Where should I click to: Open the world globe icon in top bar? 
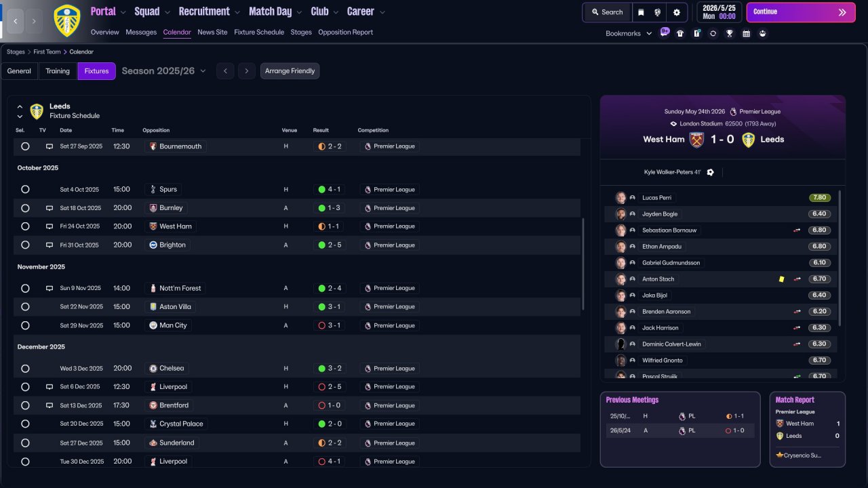coord(658,12)
